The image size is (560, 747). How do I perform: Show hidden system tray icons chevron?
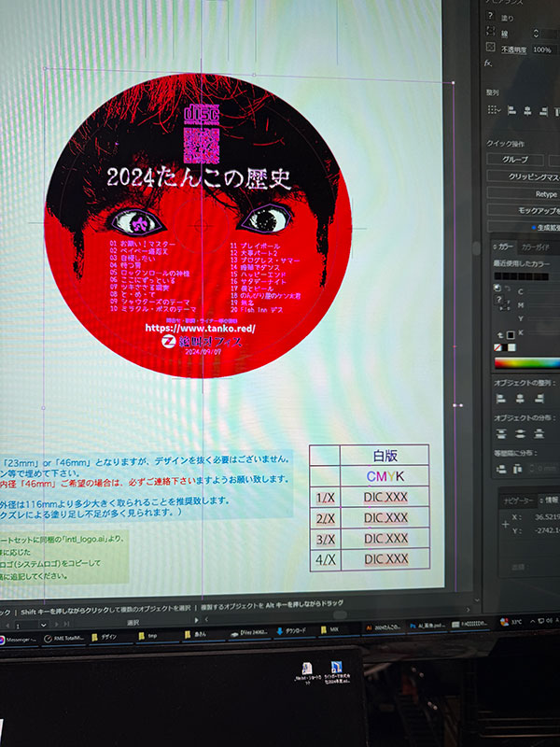(533, 621)
